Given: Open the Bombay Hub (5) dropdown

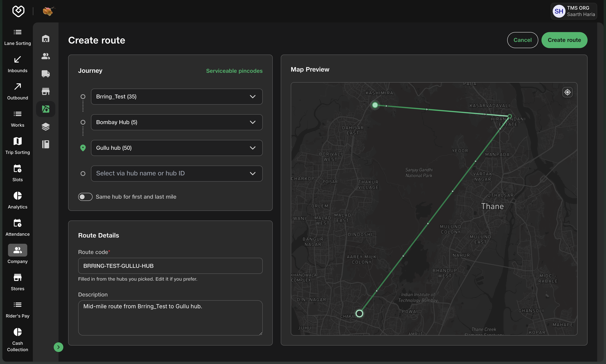Looking at the screenshot, I should 177,122.
